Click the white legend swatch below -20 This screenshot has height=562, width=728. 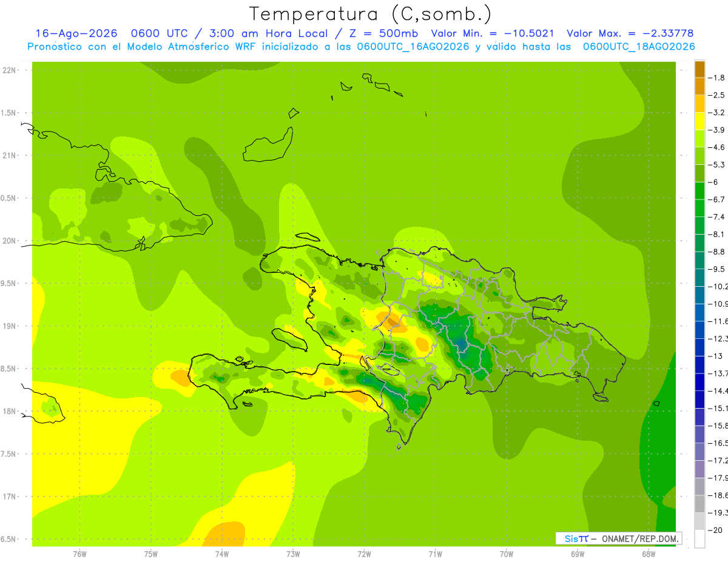[699, 538]
